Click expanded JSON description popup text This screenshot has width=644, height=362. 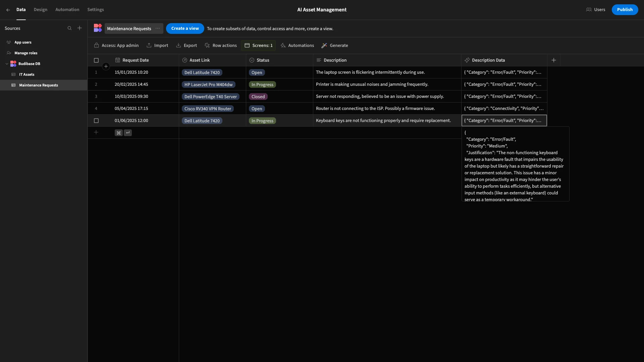[x=515, y=164]
